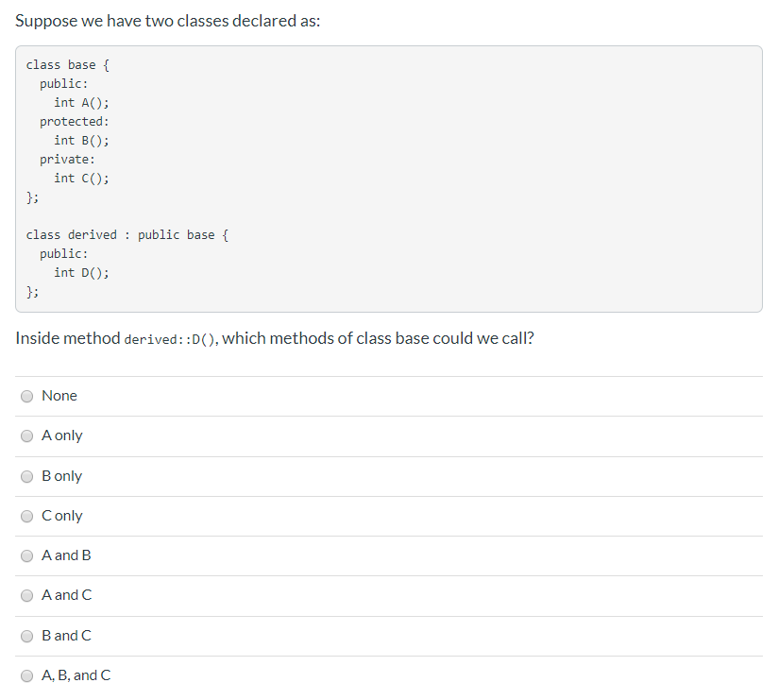Click the "A and B" answer label text
This screenshot has width=778, height=700.
[x=64, y=555]
